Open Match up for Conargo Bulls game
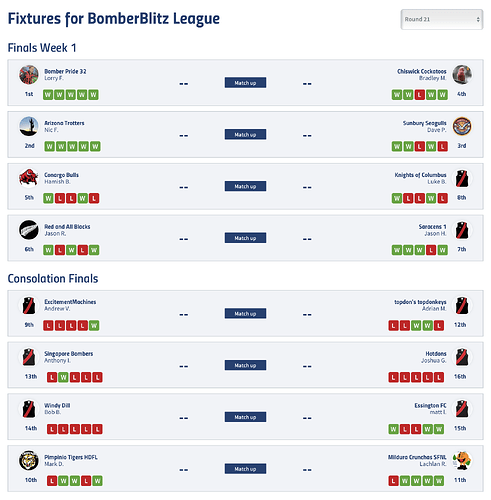The image size is (491, 500). (245, 186)
